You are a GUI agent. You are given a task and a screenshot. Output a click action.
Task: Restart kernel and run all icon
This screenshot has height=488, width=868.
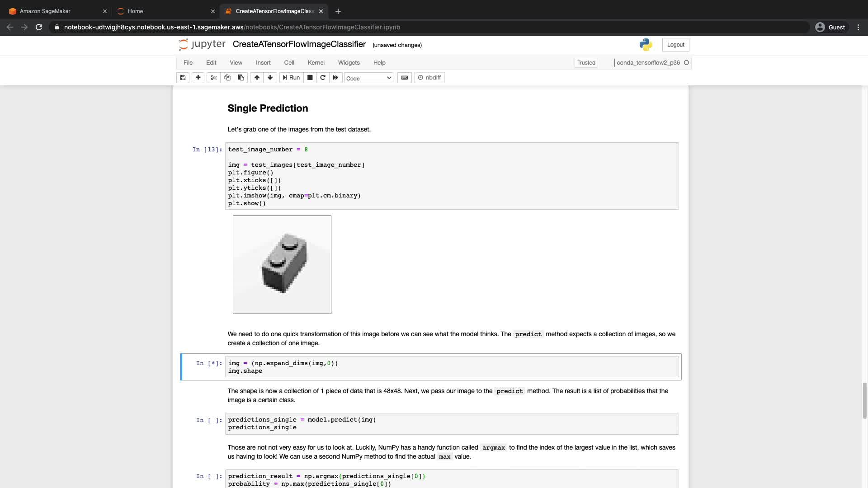click(x=335, y=78)
